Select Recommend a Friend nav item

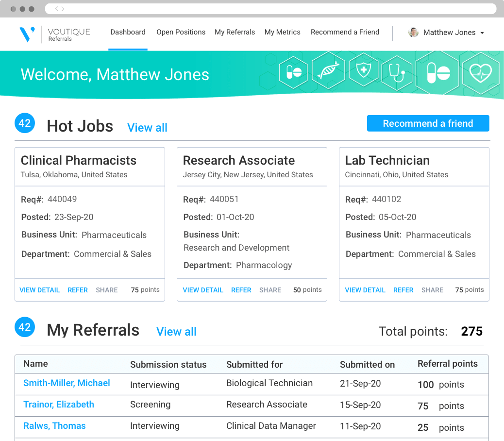click(x=345, y=32)
